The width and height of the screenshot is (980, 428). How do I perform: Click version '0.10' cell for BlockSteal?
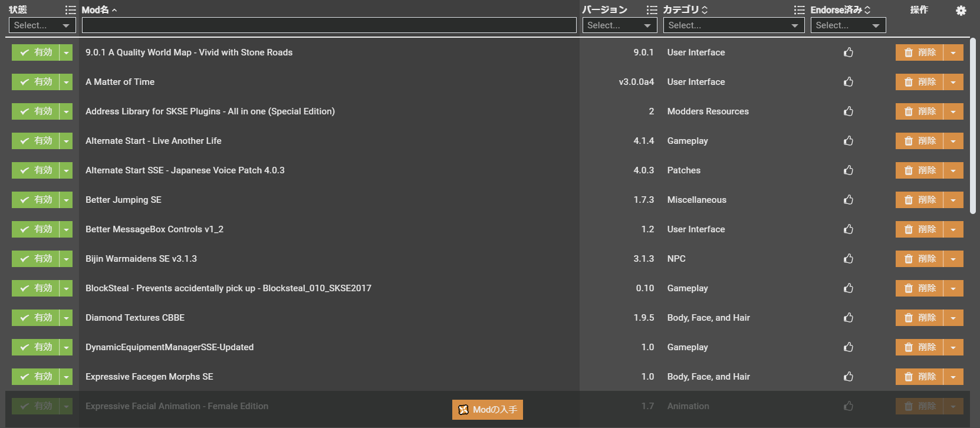pyautogui.click(x=645, y=288)
